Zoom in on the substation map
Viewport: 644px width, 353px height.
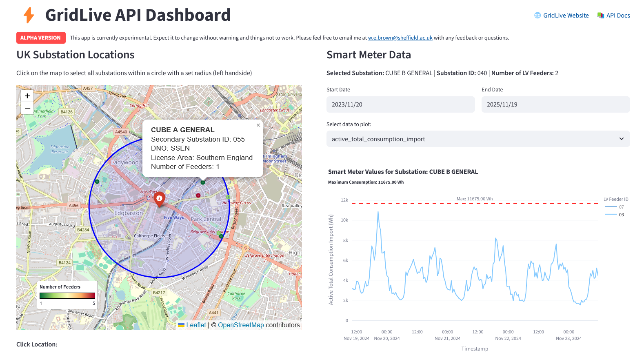[x=27, y=96]
